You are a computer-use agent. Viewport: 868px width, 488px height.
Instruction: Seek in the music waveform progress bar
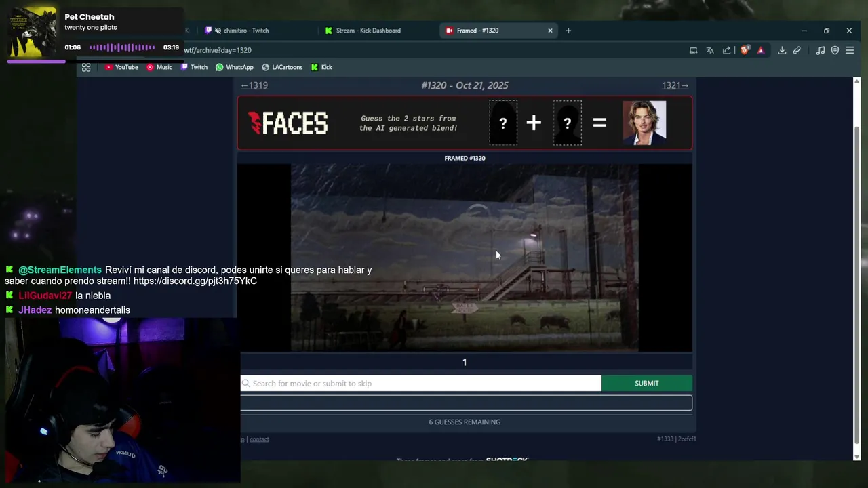point(122,47)
